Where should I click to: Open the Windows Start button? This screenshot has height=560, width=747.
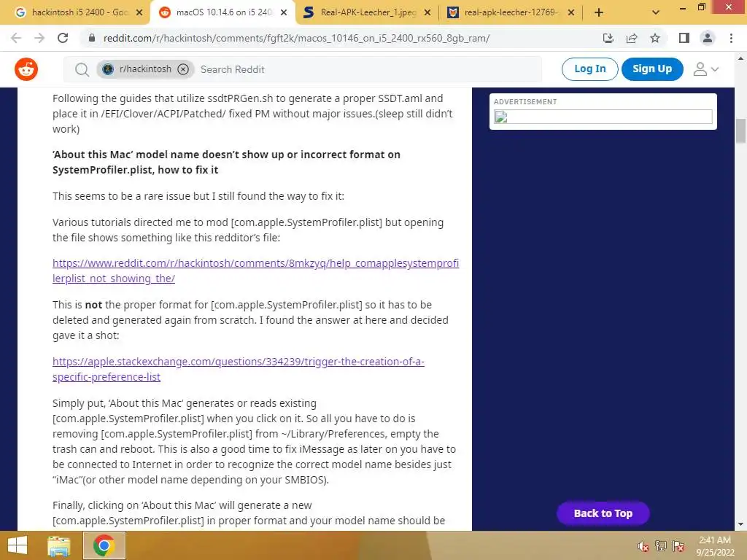[18, 545]
